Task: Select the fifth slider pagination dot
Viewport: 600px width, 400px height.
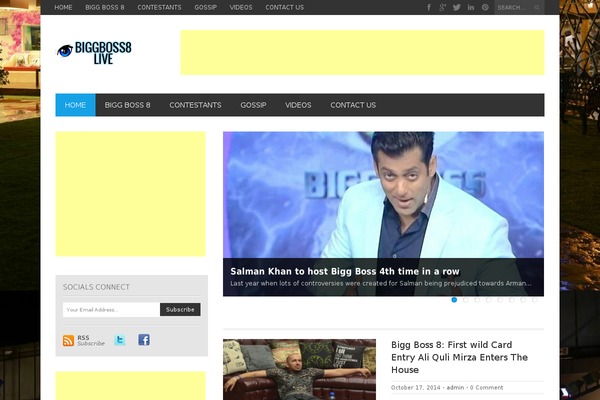Action: 500,300
